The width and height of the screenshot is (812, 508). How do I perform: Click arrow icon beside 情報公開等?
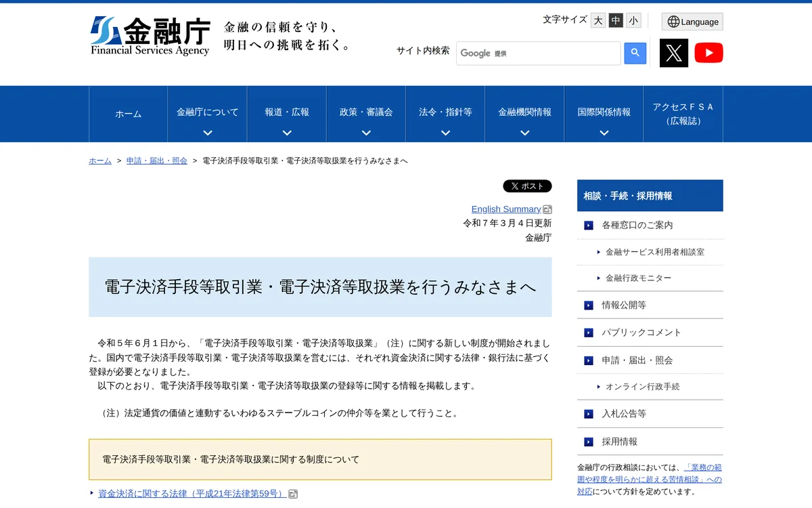click(x=589, y=305)
